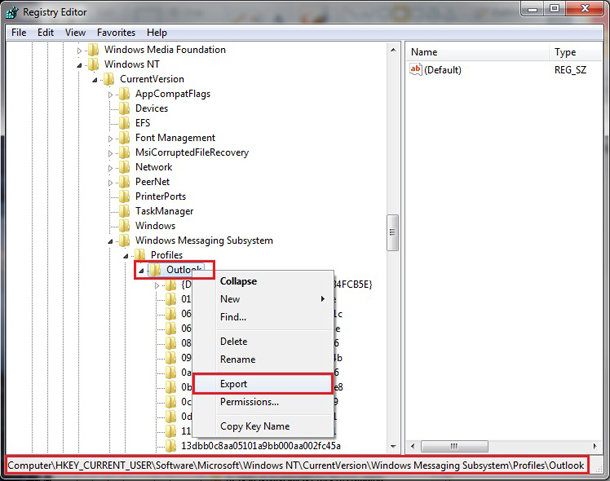Expand the Network key
The height and width of the screenshot is (481, 610).
(x=110, y=168)
